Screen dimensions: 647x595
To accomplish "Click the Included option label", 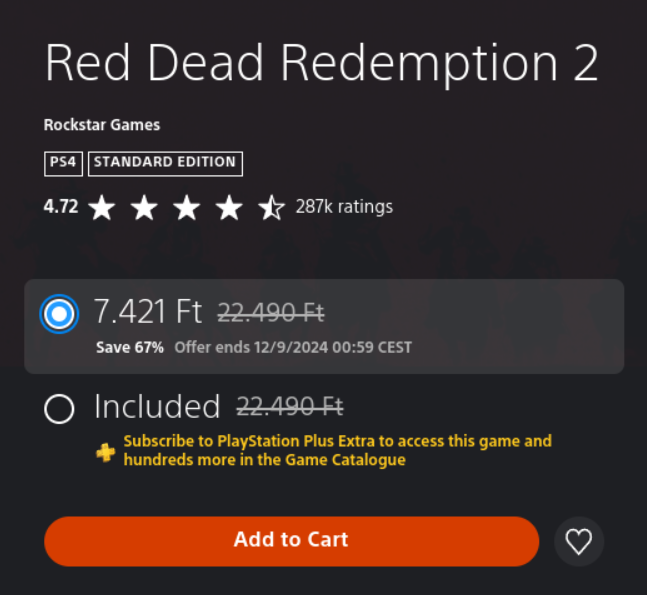I will [x=157, y=407].
